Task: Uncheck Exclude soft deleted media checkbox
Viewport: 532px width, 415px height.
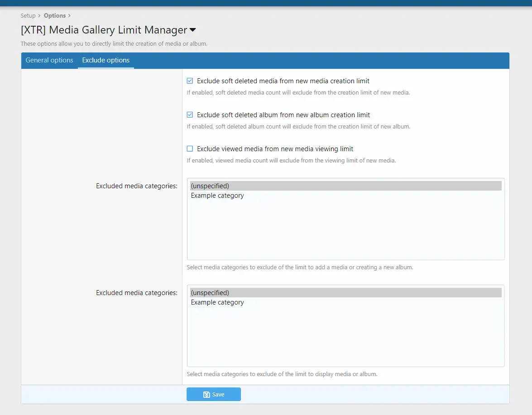Action: [190, 81]
